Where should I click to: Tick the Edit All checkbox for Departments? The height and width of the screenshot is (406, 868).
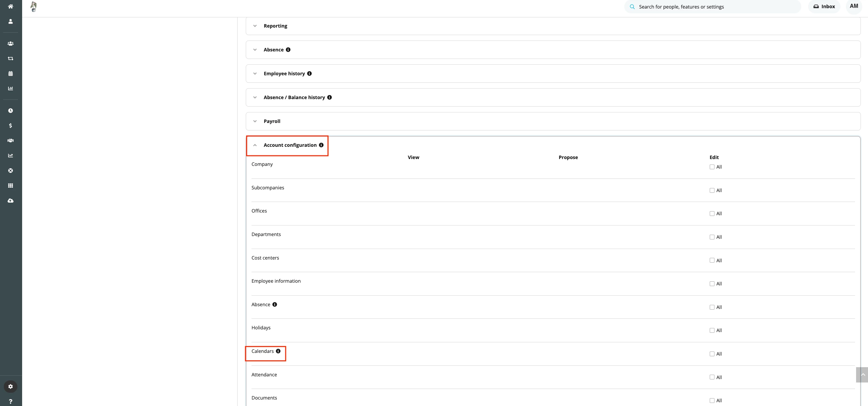[712, 237]
